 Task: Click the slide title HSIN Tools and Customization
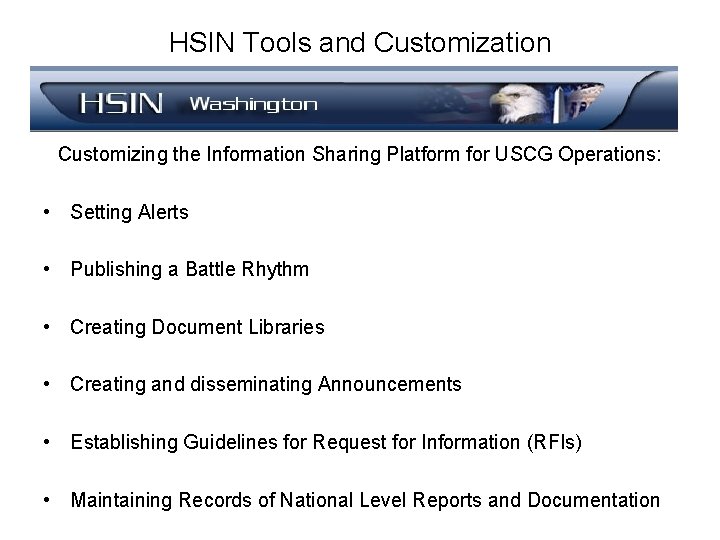tap(360, 43)
